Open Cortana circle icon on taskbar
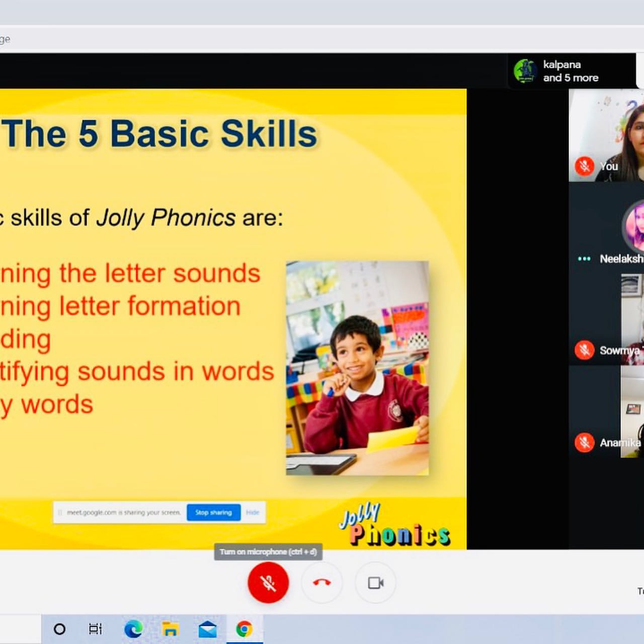Viewport: 644px width, 644px height. (59, 629)
